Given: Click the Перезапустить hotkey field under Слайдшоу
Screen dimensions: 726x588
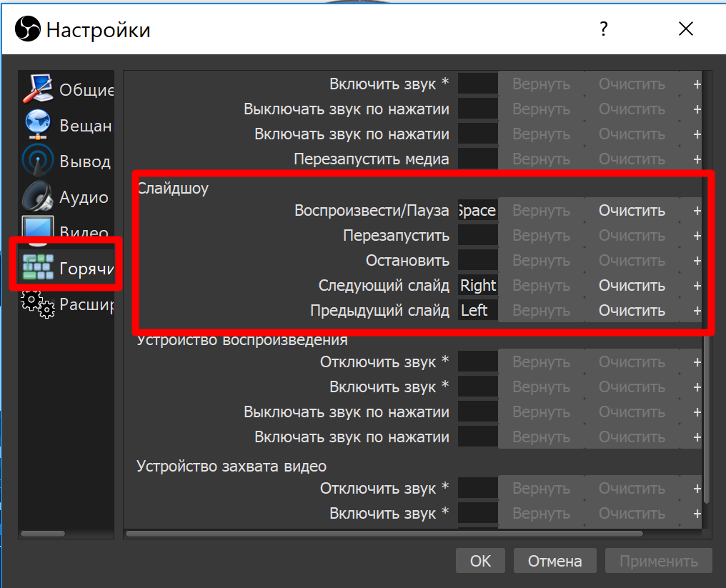Looking at the screenshot, I should point(477,236).
